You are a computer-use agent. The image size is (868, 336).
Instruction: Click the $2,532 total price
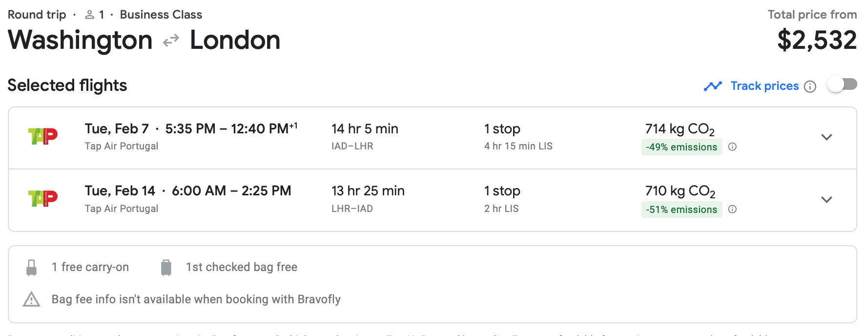click(817, 40)
